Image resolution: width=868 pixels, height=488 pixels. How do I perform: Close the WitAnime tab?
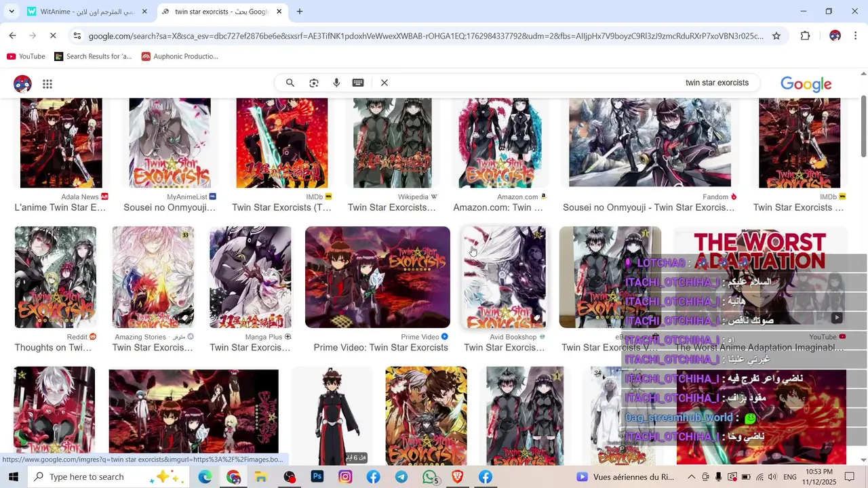pyautogui.click(x=144, y=12)
